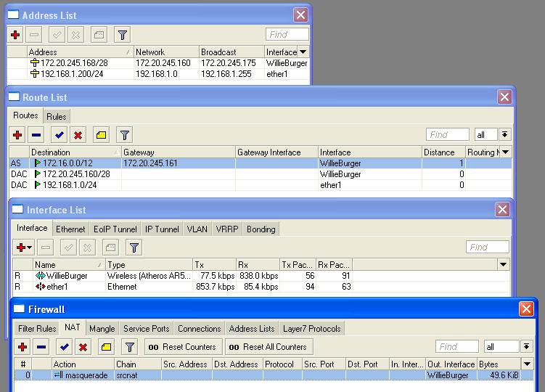Open column chooser dropdown in Interface List header

(x=503, y=264)
